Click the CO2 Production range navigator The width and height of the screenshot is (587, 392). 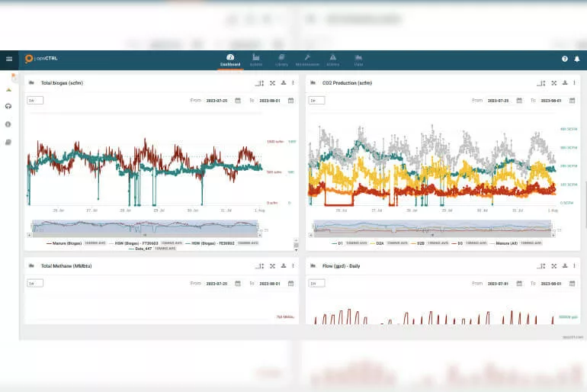coord(432,227)
